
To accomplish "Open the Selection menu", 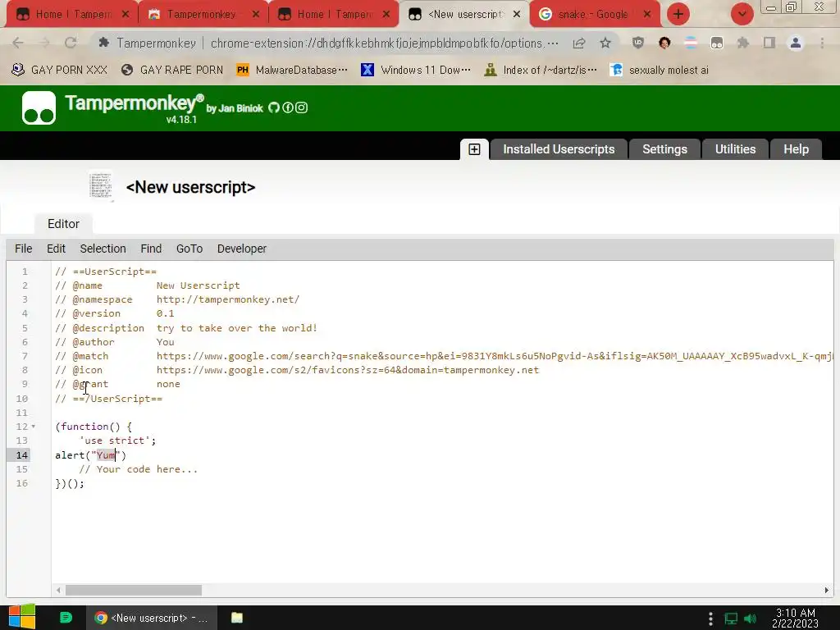I will [x=103, y=249].
